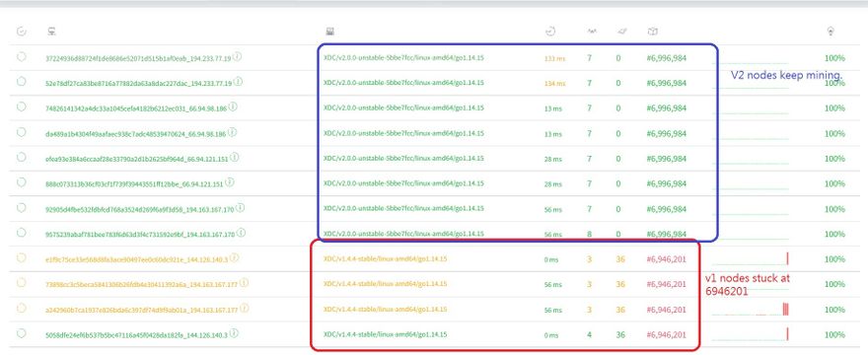The width and height of the screenshot is (868, 355).
Task: Open propagation chart for the e1f9c75c row
Action: (x=750, y=258)
